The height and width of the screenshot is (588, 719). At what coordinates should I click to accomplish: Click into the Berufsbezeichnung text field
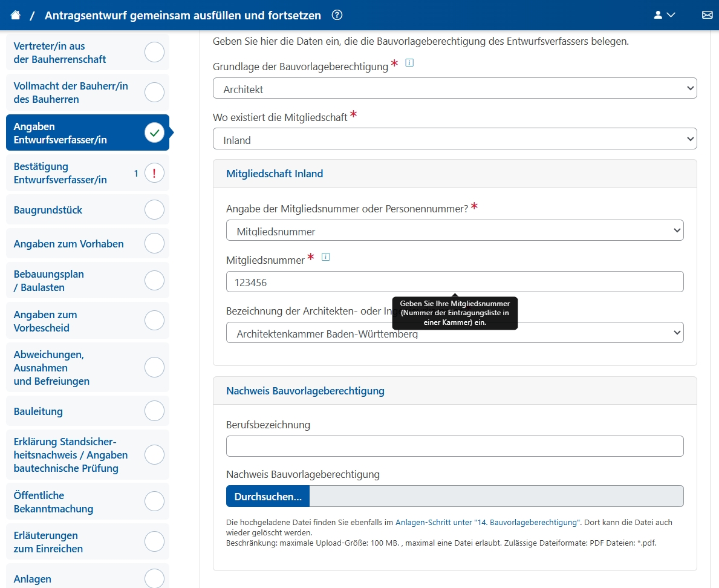coord(454,446)
